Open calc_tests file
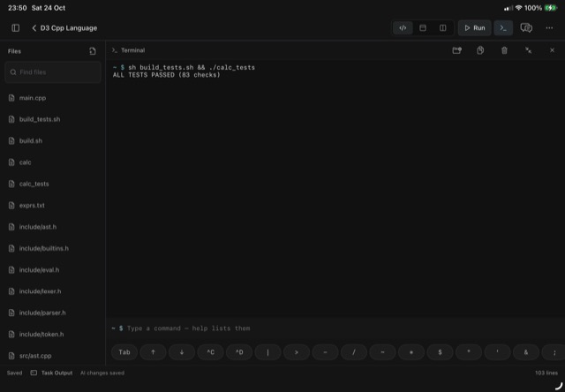 [x=53, y=184]
